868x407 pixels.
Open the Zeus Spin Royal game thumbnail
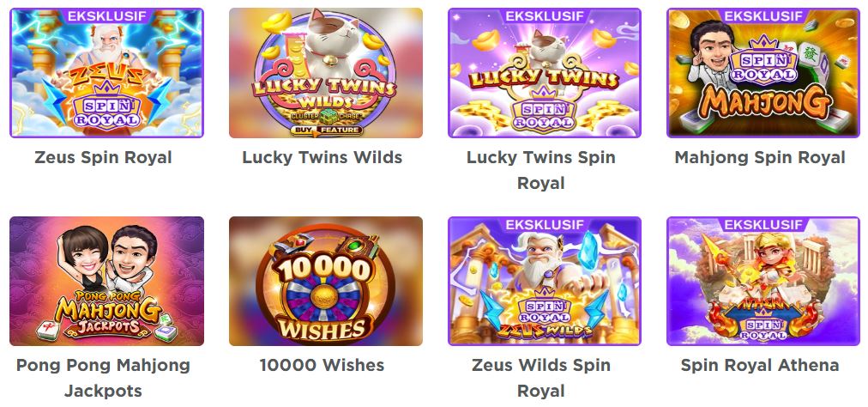107,73
